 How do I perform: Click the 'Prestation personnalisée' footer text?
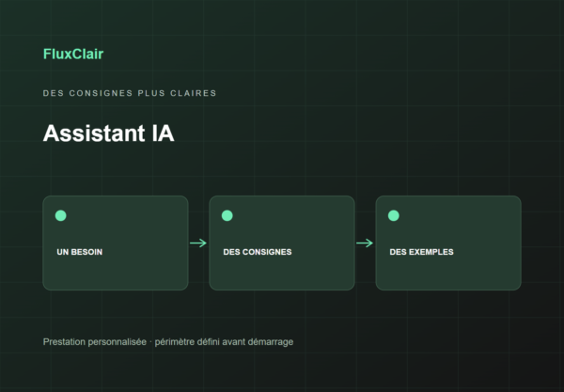click(95, 341)
